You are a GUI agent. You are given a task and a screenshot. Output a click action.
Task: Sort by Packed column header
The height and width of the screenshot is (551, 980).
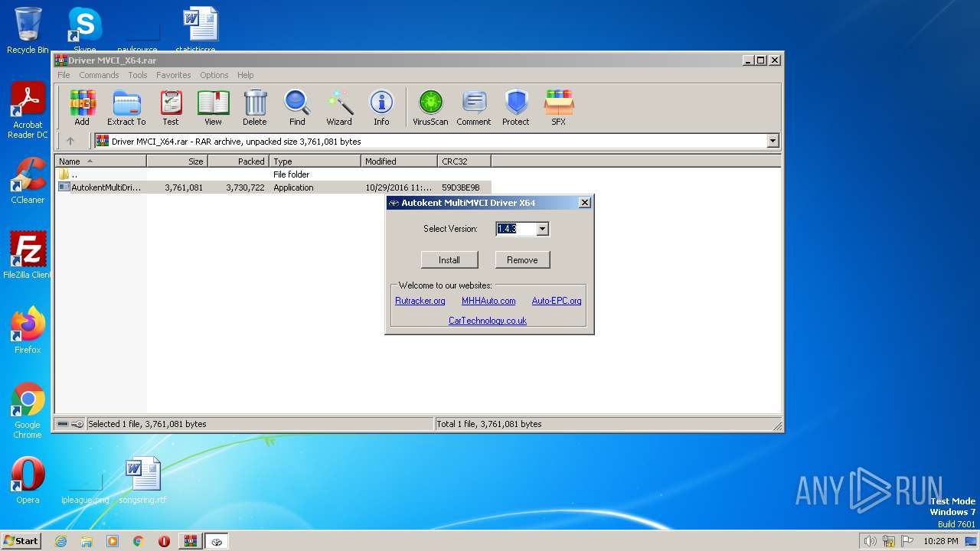click(239, 161)
